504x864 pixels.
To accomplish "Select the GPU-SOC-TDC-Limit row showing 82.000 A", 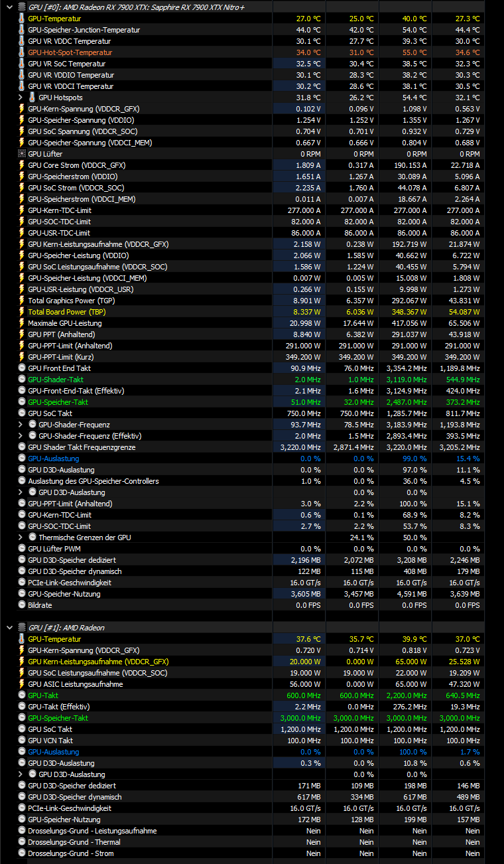I will tap(251, 222).
